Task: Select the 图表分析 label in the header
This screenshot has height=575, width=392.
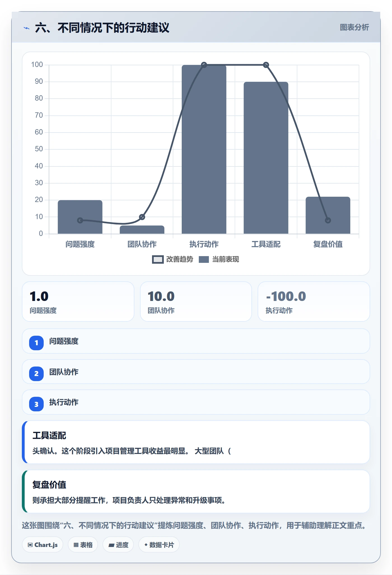Action: (354, 27)
